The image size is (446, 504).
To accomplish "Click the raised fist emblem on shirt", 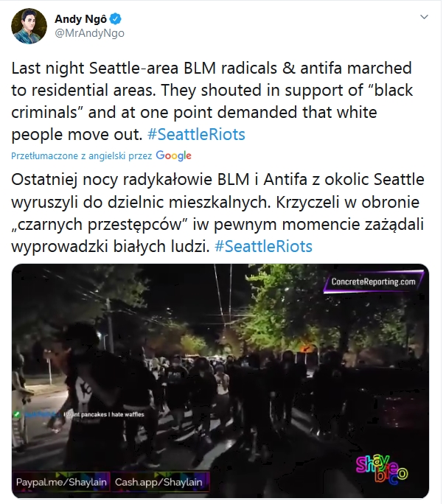I will [83, 389].
